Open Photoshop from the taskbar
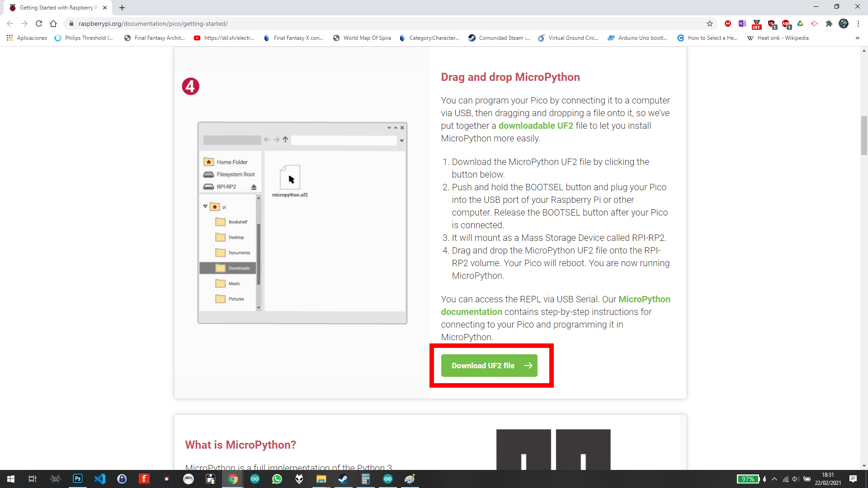The width and height of the screenshot is (868, 488). coord(78,479)
